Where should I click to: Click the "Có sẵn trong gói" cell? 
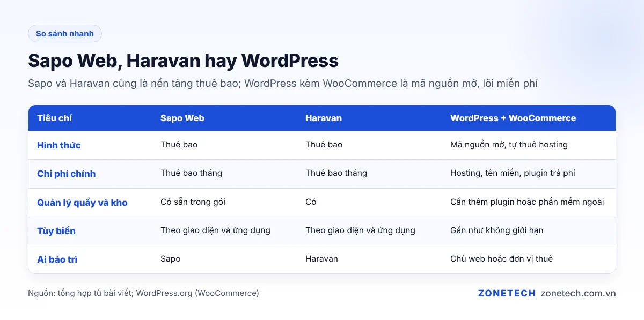(193, 202)
